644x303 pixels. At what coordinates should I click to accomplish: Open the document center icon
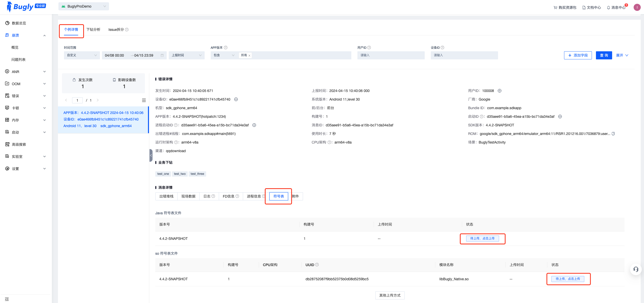584,8
